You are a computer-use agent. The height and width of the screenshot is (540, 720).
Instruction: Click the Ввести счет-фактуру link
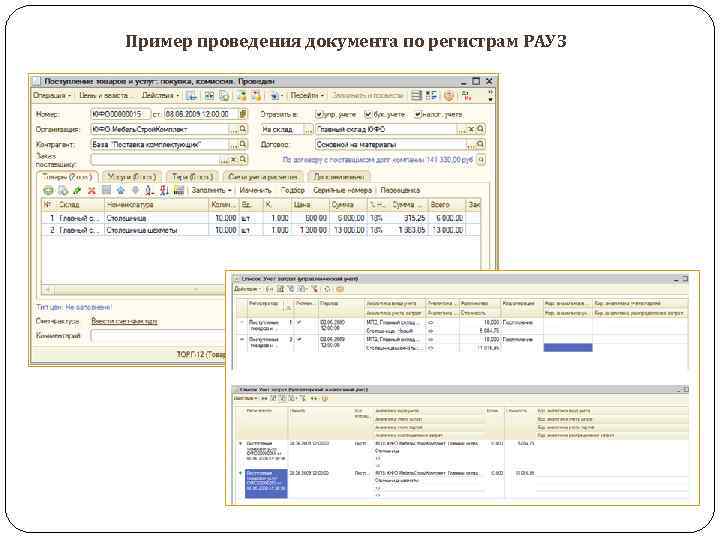click(124, 321)
